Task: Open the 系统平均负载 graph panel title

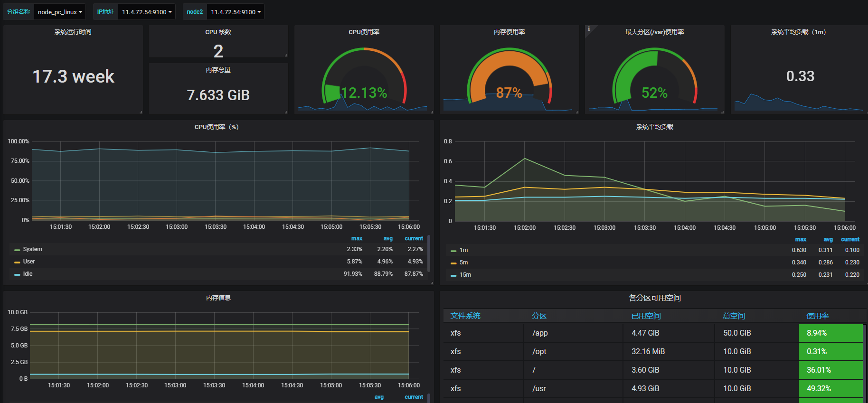Action: (x=654, y=127)
